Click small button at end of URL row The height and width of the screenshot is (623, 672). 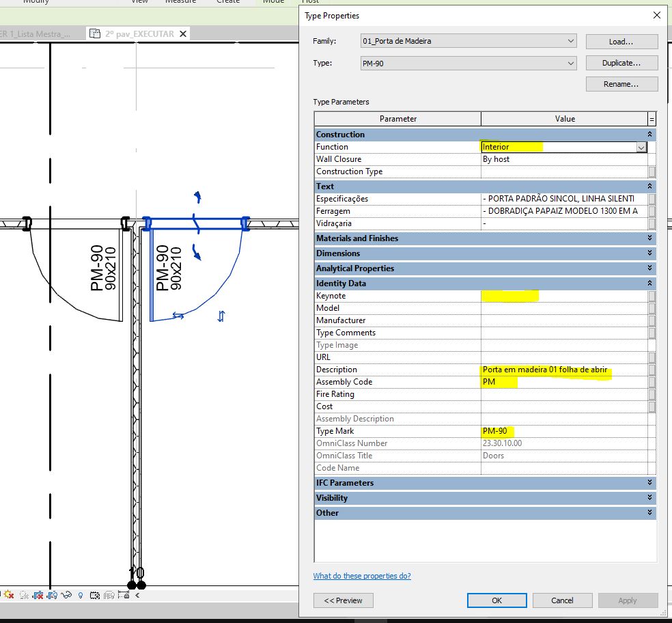[652, 357]
